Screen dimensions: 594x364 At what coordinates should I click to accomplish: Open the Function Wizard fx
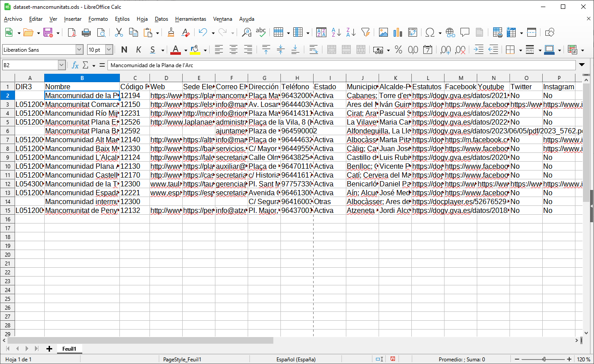pyautogui.click(x=75, y=65)
